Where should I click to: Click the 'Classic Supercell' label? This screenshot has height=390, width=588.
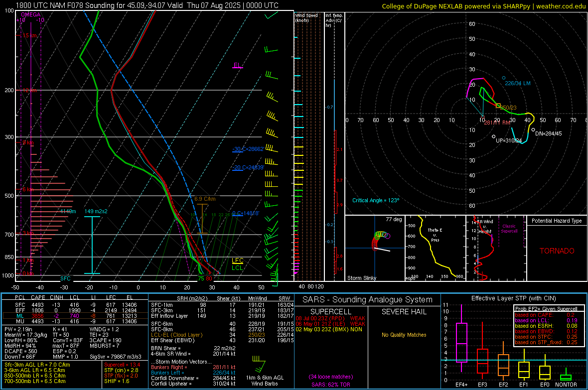[x=509, y=229]
